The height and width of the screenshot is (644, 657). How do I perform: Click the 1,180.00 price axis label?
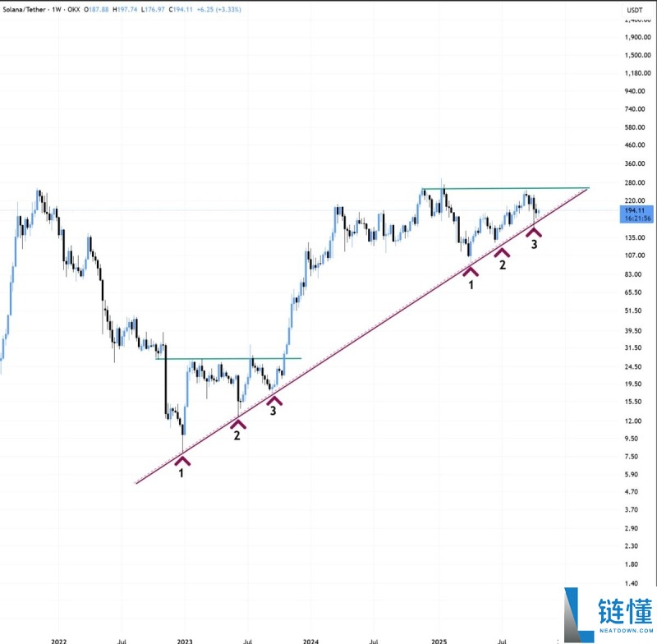tap(638, 73)
